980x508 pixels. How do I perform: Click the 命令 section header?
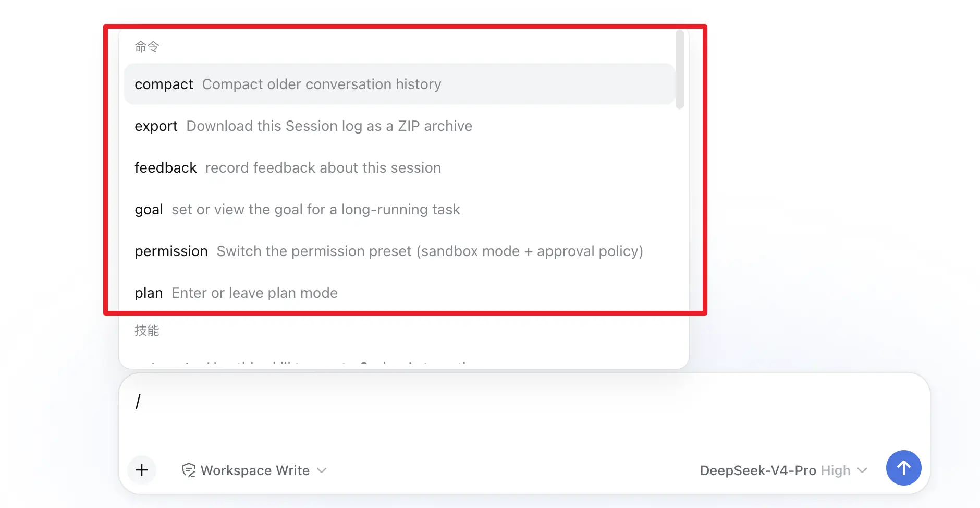(146, 46)
